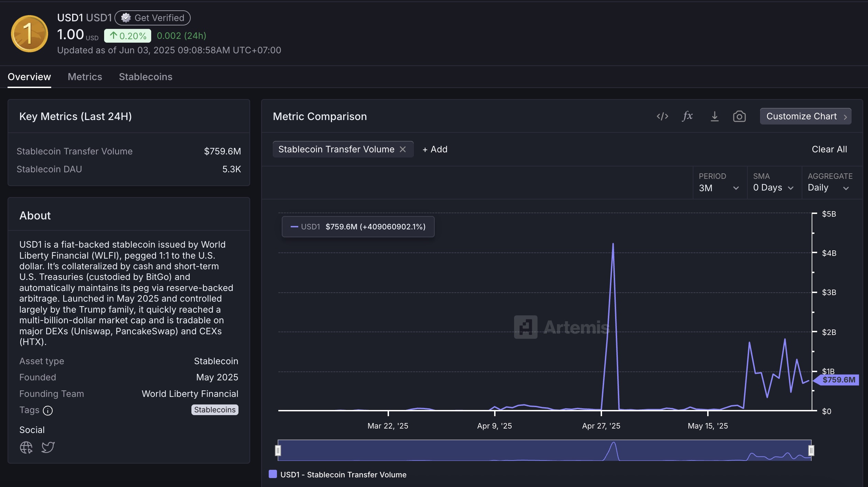Remove the Stablecoin Transfer Volume metric chip
Screen dimensions: 868x487
point(403,149)
